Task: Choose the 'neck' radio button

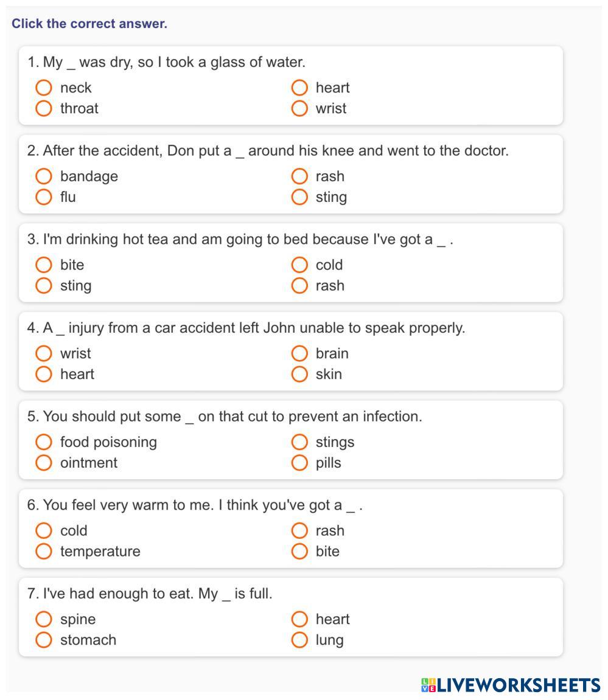Action: tap(44, 88)
